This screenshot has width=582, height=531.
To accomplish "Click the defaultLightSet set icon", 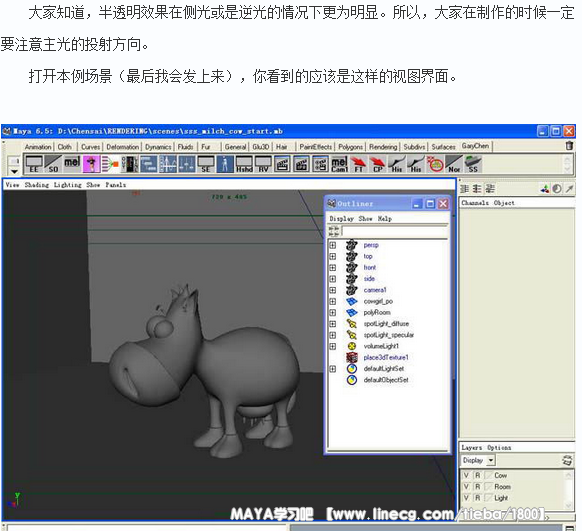I will 351,368.
